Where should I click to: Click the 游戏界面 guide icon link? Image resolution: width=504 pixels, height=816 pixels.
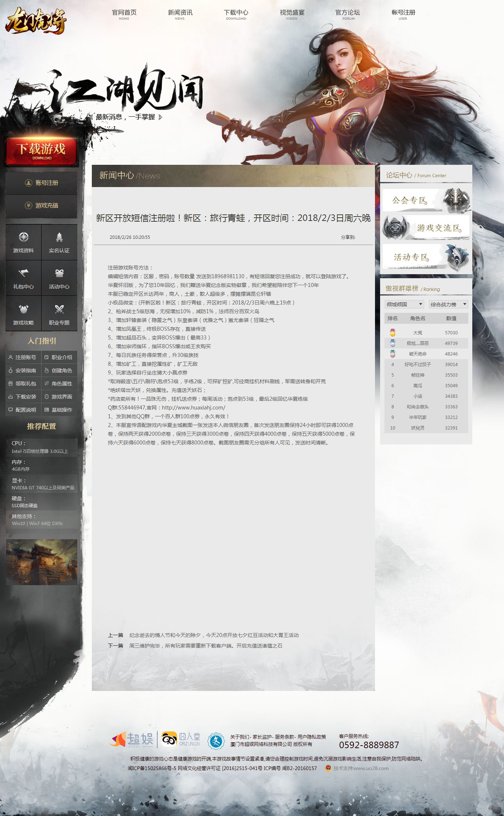[x=59, y=397]
